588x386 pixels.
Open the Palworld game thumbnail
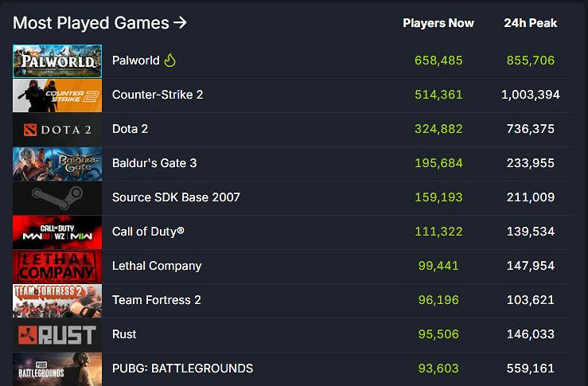click(x=57, y=61)
